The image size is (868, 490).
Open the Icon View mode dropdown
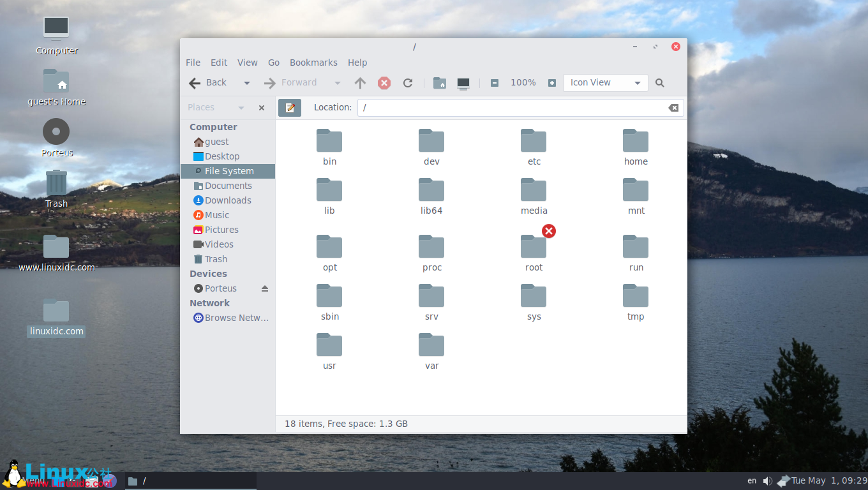click(606, 83)
